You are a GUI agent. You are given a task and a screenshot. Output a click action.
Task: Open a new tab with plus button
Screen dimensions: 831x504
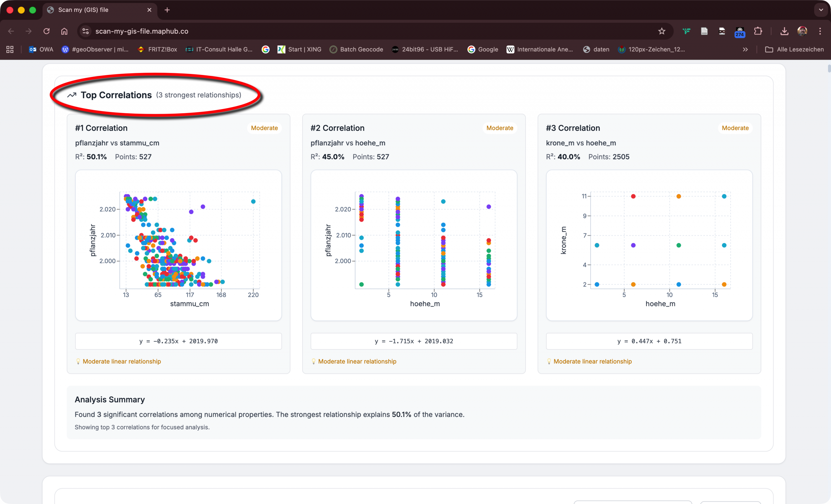(x=167, y=10)
